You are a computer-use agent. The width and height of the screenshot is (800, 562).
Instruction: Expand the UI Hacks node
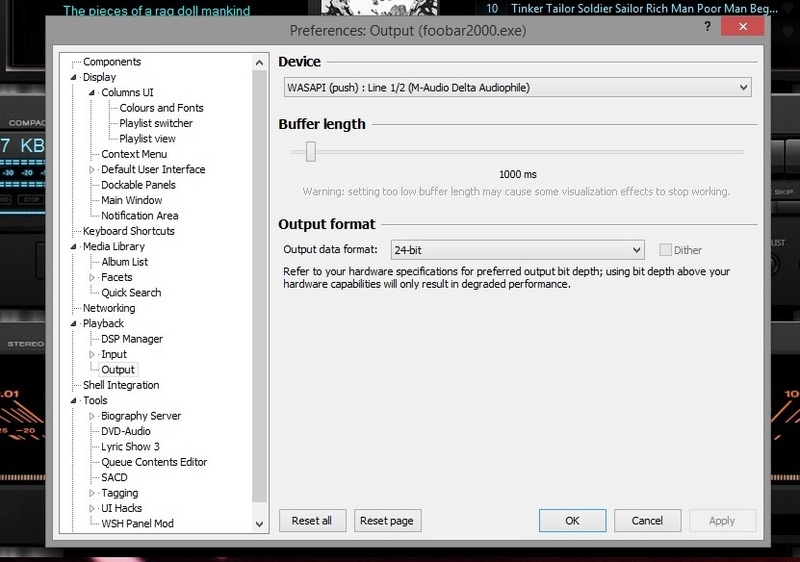pos(92,508)
